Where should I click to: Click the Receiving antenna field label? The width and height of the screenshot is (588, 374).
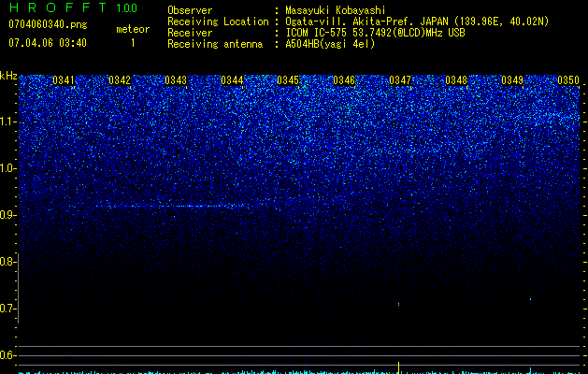click(x=215, y=44)
